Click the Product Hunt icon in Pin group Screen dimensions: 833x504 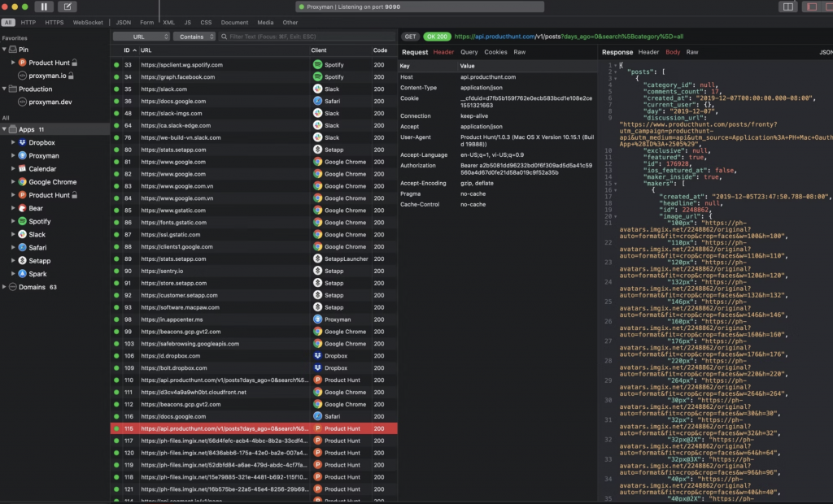pos(22,63)
